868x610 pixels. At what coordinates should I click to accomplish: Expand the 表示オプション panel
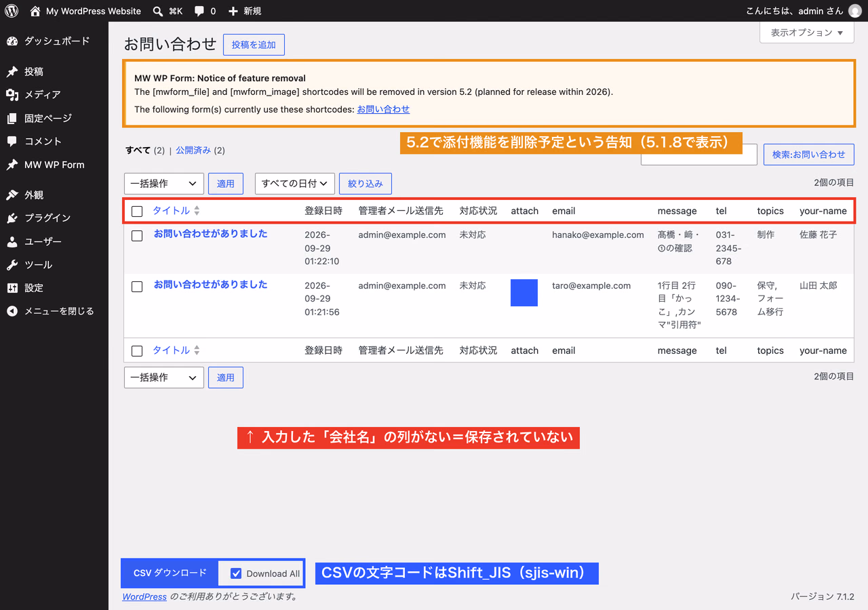(x=807, y=33)
